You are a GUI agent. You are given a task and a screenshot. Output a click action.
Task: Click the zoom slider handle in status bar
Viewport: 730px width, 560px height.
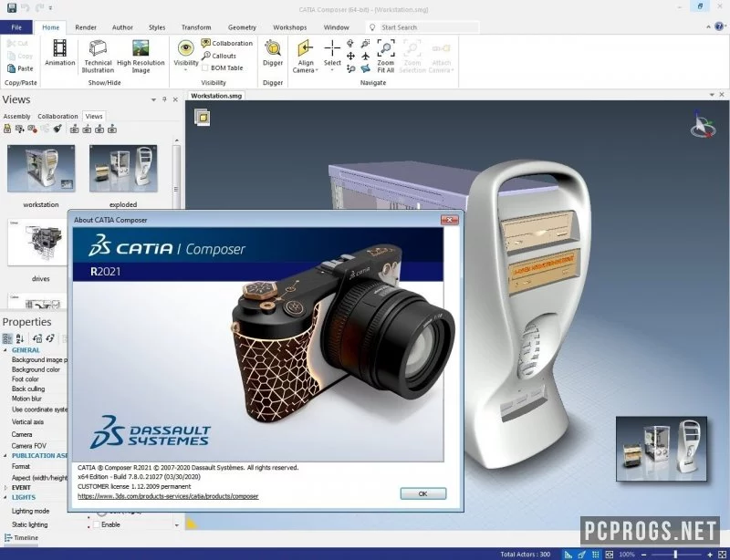pyautogui.click(x=675, y=555)
